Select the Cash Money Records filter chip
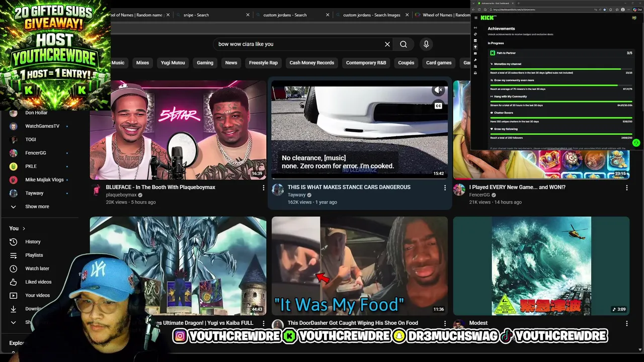 tap(312, 63)
